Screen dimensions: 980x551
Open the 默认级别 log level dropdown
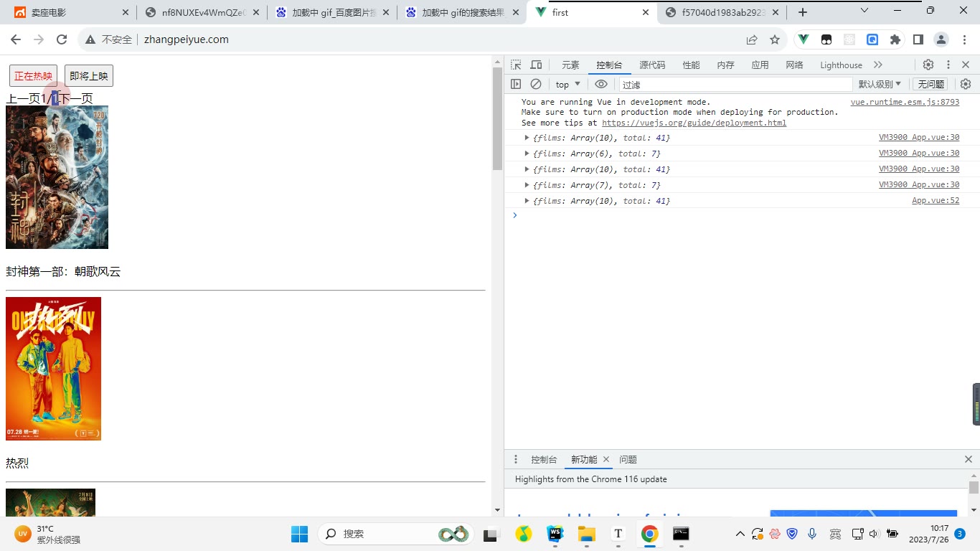880,84
